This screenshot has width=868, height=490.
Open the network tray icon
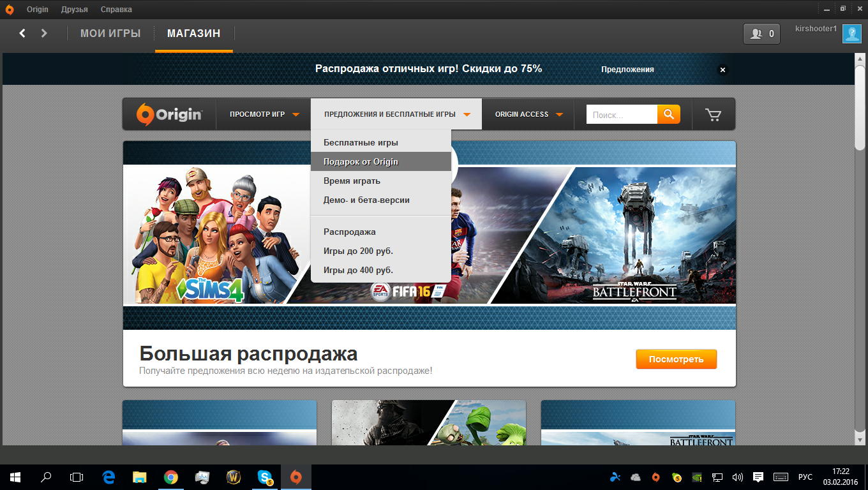tap(717, 477)
